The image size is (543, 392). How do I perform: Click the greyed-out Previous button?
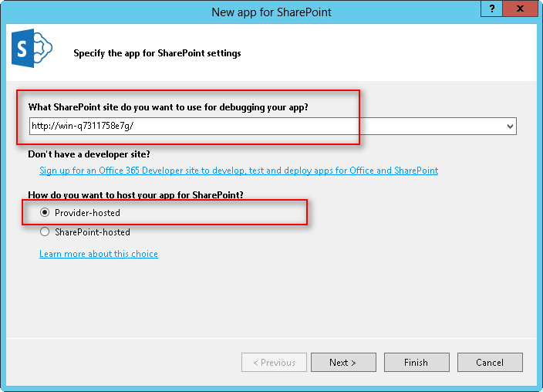[274, 362]
